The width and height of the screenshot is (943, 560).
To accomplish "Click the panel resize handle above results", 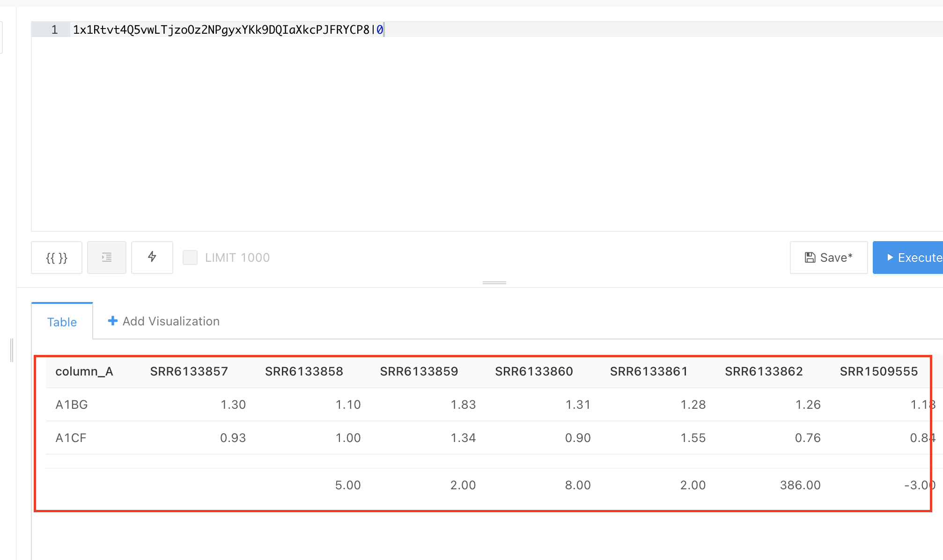I will [x=494, y=282].
